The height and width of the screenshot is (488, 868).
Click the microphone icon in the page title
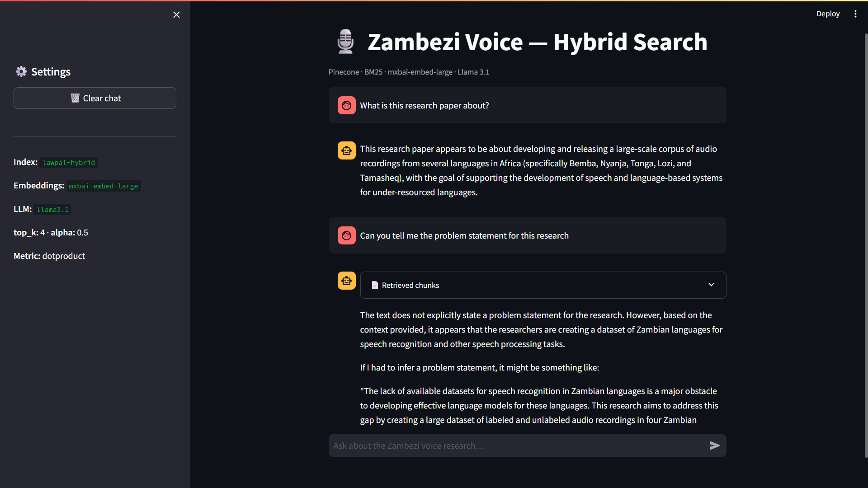pos(345,42)
